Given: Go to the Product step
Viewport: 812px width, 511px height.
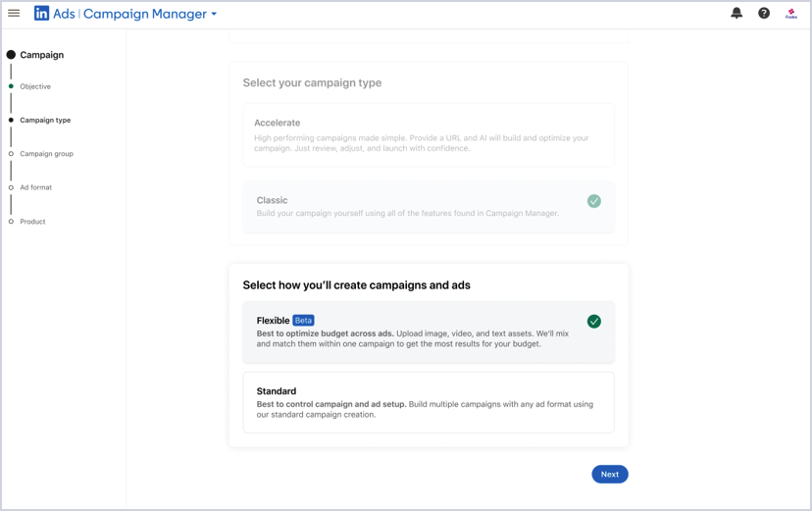Looking at the screenshot, I should [x=32, y=222].
